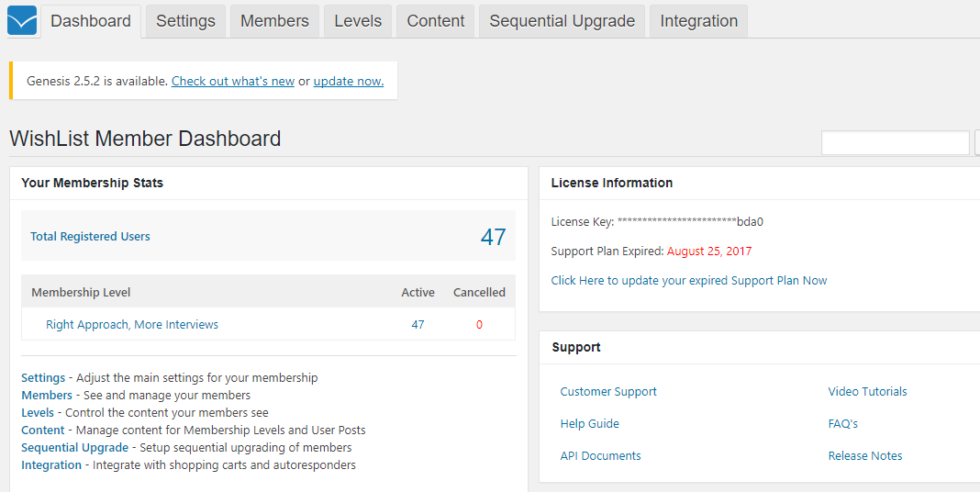The height and width of the screenshot is (492, 980).
Task: Open the Customer Support link
Action: coord(608,392)
